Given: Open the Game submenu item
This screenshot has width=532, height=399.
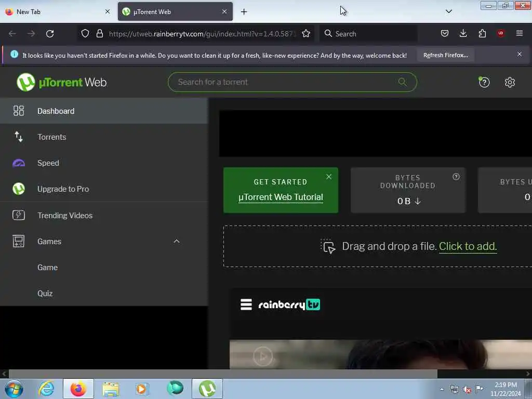Looking at the screenshot, I should pyautogui.click(x=104, y=268).
